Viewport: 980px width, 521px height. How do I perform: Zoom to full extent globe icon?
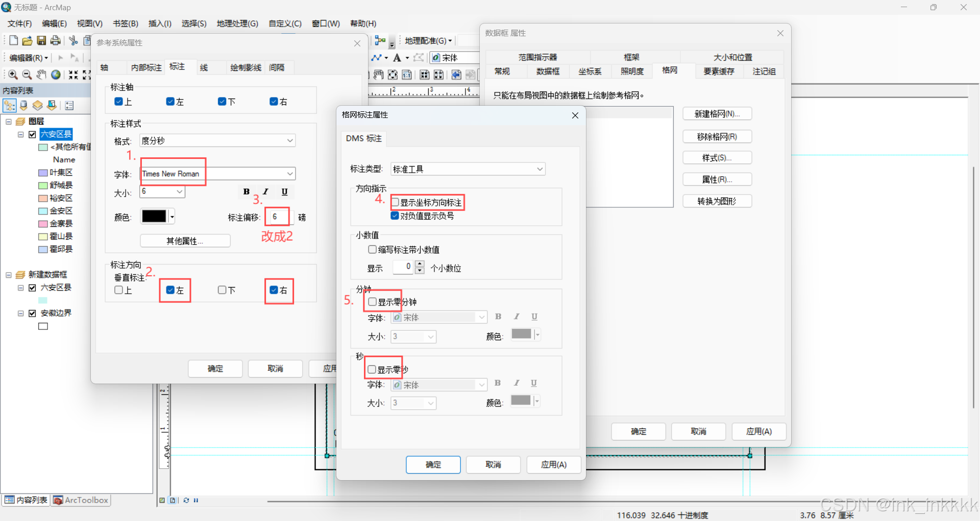click(x=56, y=75)
